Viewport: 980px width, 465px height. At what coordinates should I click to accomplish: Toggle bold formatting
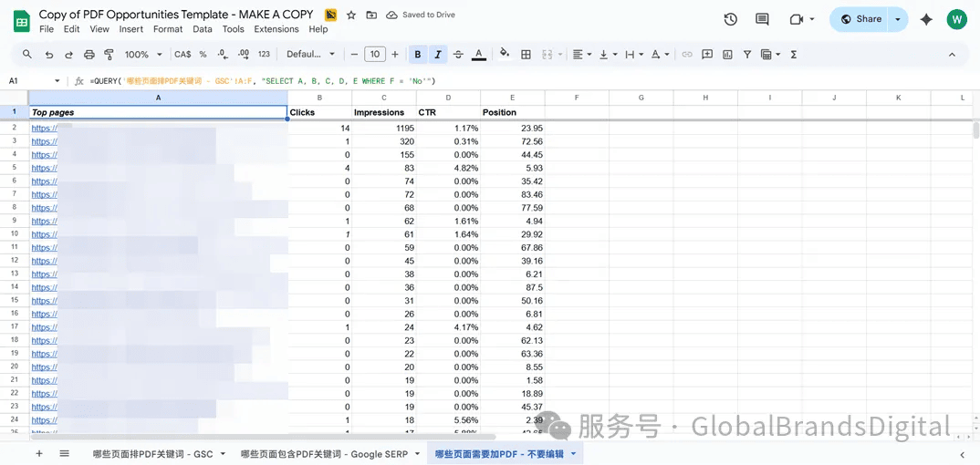coord(418,55)
